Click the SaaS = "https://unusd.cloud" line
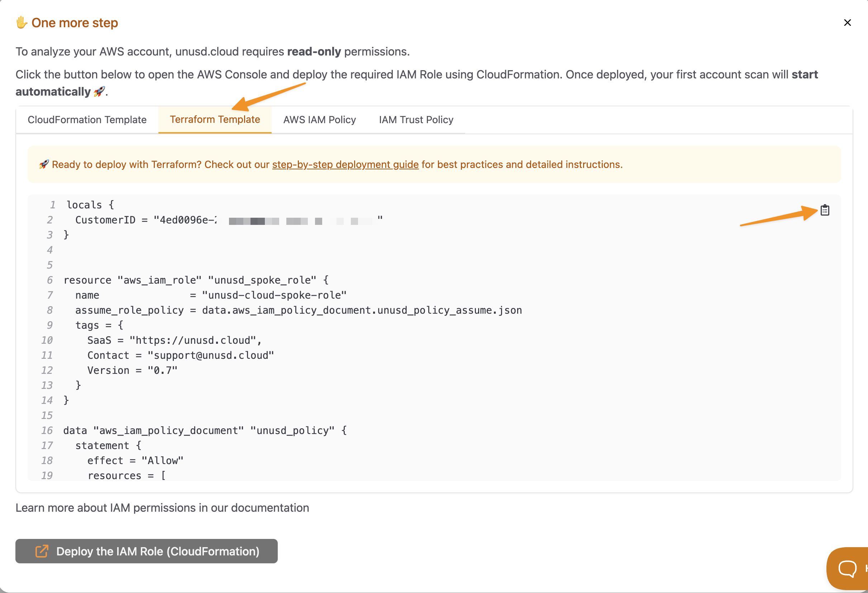Screen dimensions: 868x593 coord(175,340)
